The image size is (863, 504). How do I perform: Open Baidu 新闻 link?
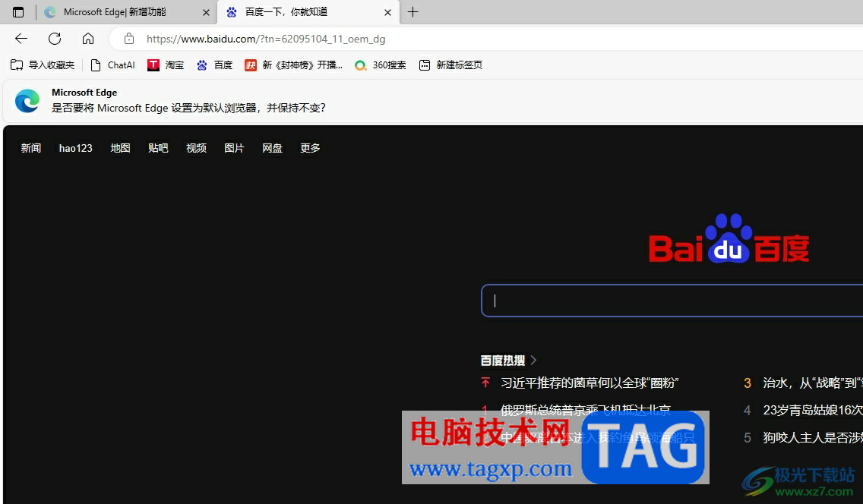[31, 149]
